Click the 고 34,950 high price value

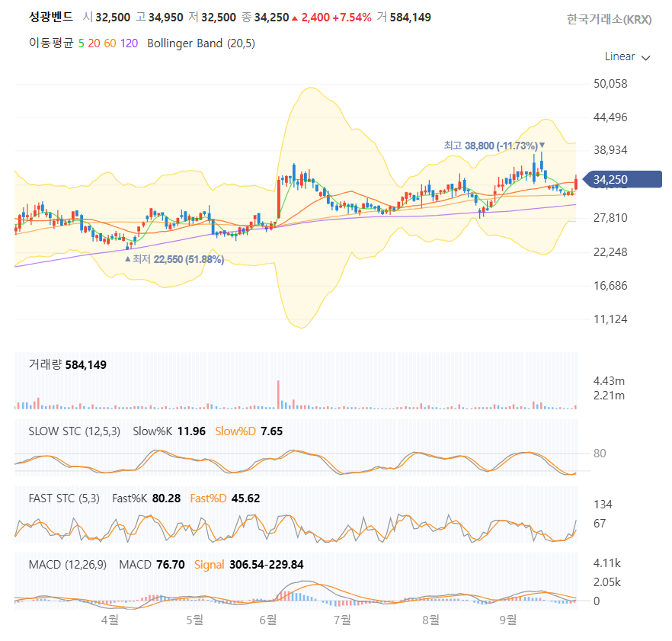click(159, 18)
